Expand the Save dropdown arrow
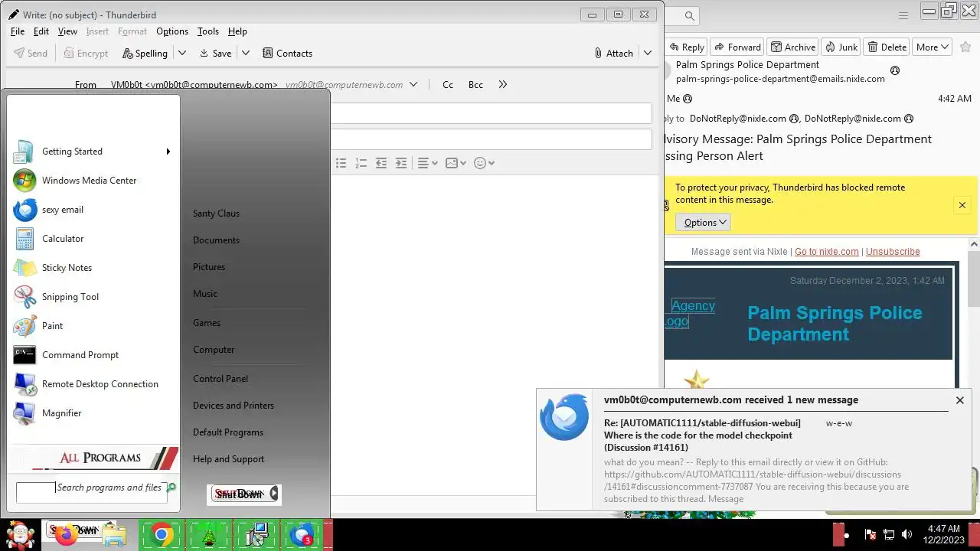980x551 pixels. [245, 53]
